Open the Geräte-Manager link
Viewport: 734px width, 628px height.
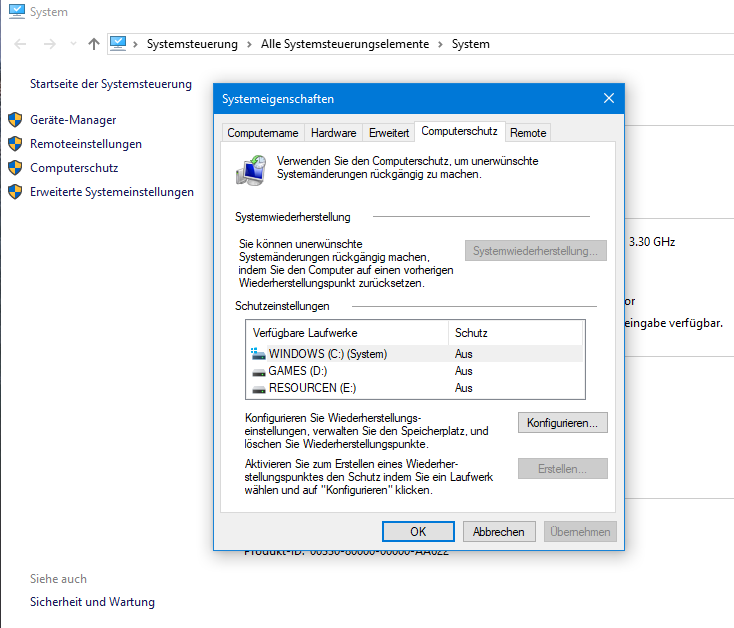point(73,120)
